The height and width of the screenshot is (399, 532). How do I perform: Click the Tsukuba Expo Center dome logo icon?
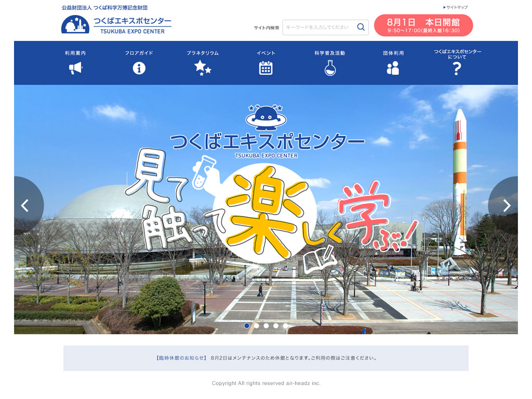click(x=75, y=24)
